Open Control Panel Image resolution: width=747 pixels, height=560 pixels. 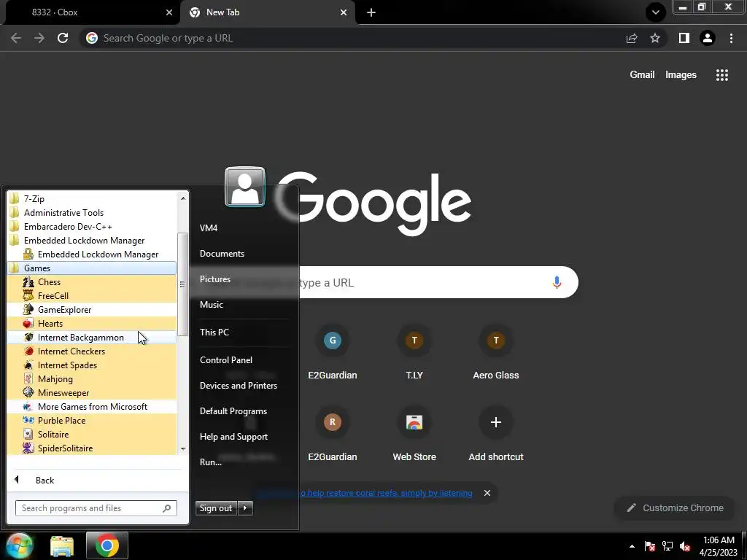coord(243,360)
